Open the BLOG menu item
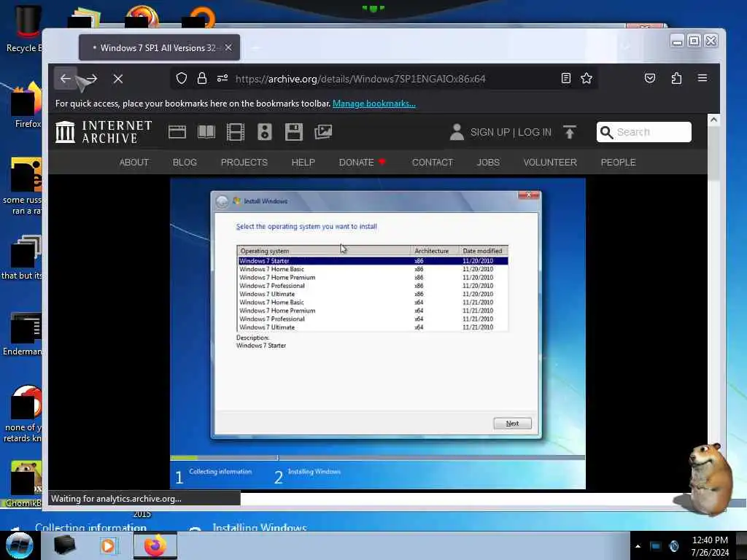Screen dimensions: 747x560 pos(185,163)
